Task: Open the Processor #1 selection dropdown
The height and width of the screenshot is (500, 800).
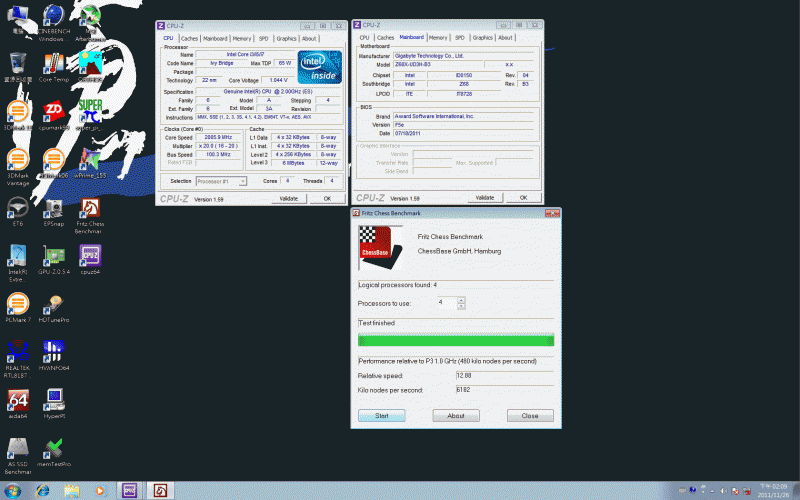Action: (221, 181)
